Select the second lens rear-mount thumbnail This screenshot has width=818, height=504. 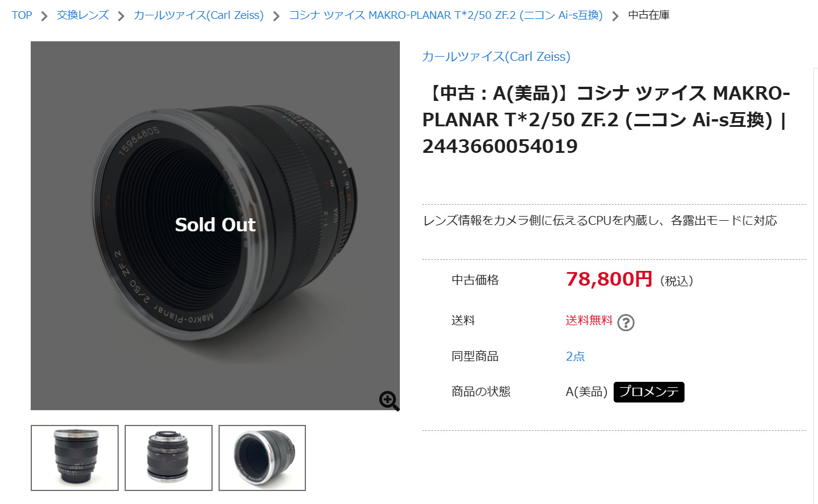(x=168, y=458)
